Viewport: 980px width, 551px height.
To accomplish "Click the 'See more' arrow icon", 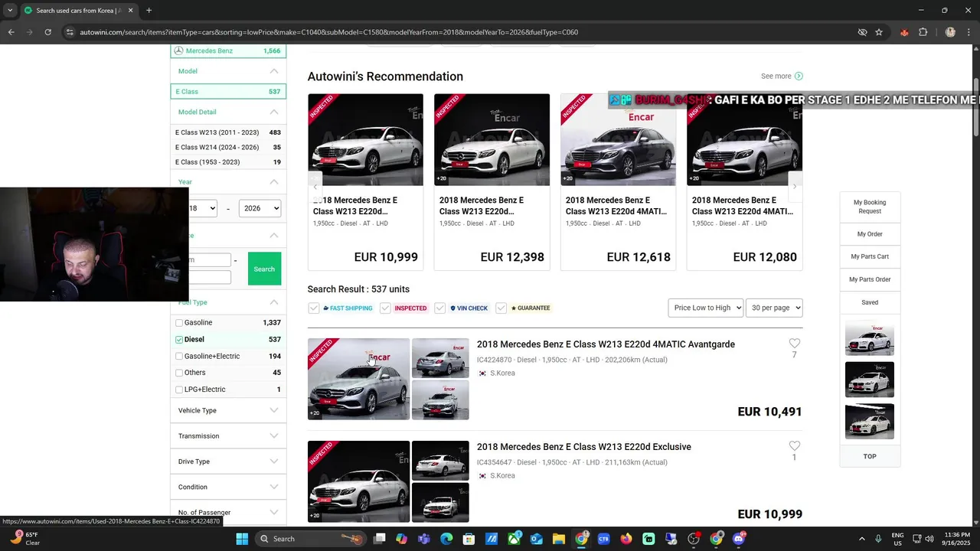I will coord(799,76).
